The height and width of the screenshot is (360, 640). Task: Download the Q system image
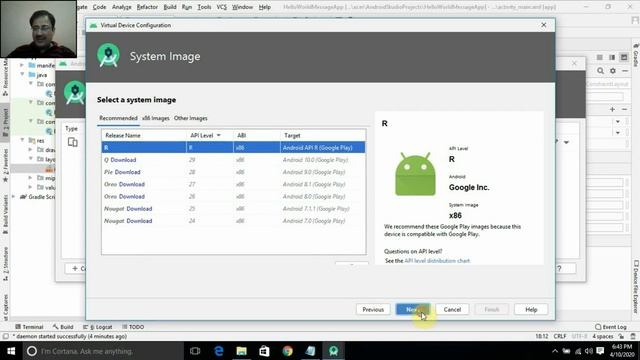pos(123,160)
